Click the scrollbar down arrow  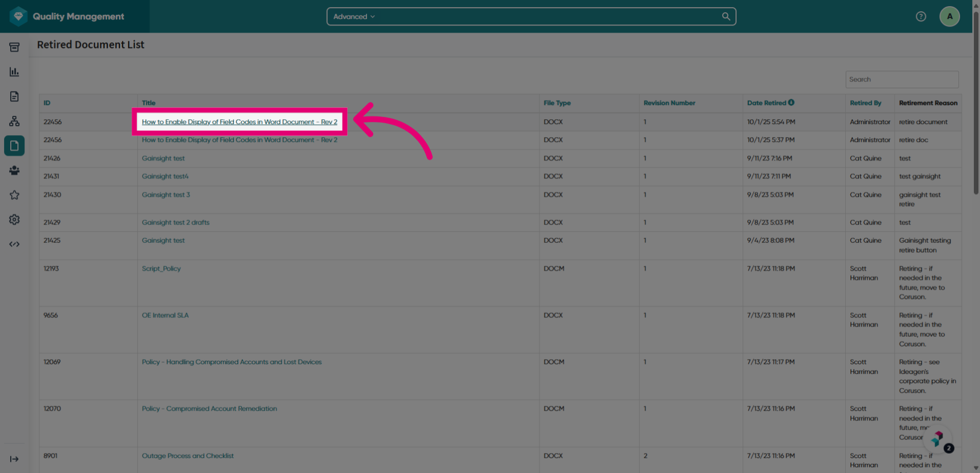(x=976, y=468)
